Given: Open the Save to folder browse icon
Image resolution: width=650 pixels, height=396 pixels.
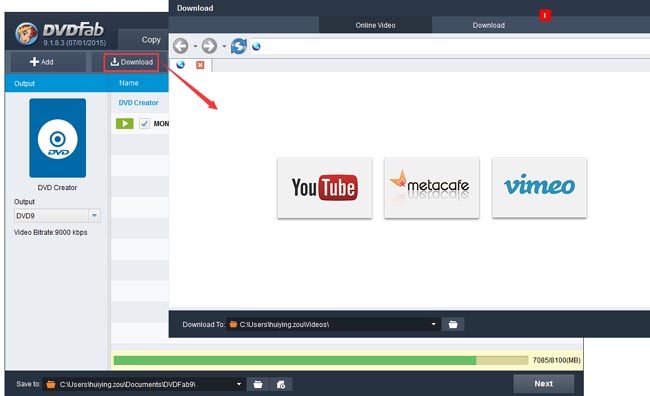Looking at the screenshot, I should 258,384.
